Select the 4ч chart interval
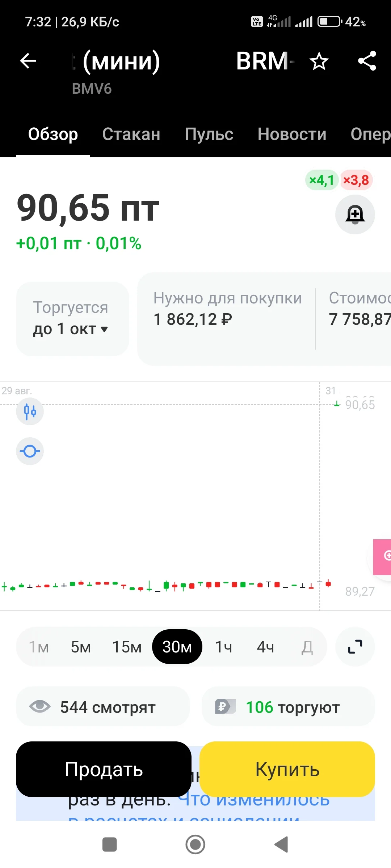This screenshot has width=391, height=868. point(265,647)
